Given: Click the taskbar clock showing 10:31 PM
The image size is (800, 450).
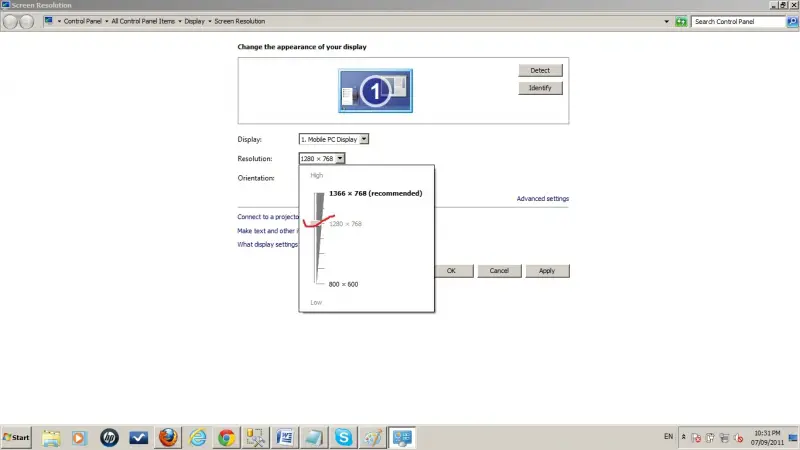Looking at the screenshot, I should (x=767, y=438).
